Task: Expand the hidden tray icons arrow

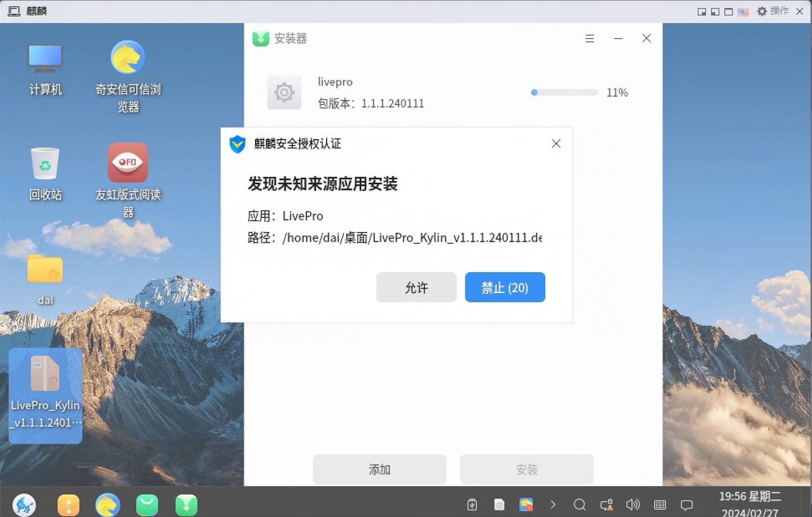Action: click(553, 504)
